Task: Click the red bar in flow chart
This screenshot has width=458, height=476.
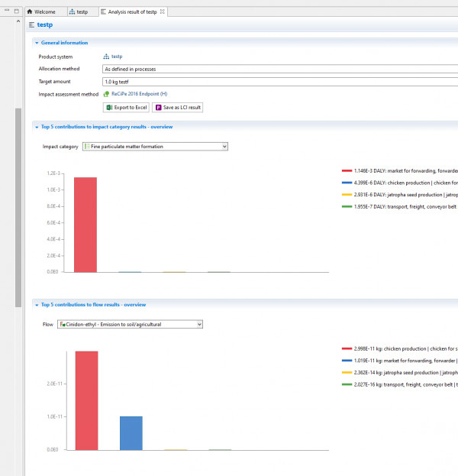Action: point(87,400)
